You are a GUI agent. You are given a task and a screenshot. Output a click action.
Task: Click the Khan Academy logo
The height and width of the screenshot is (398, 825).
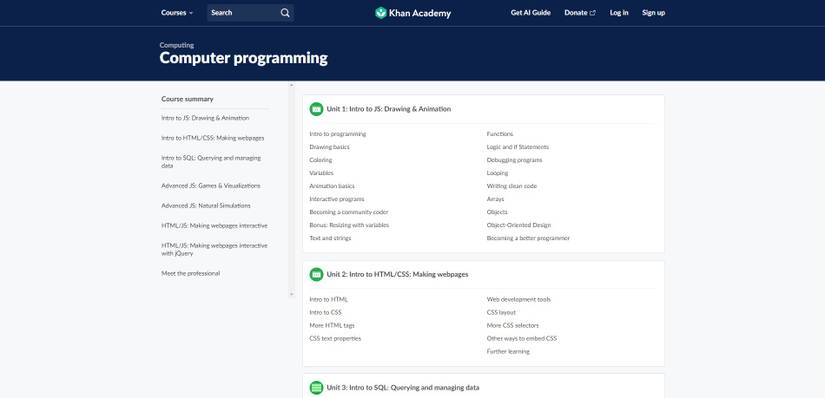coord(413,13)
